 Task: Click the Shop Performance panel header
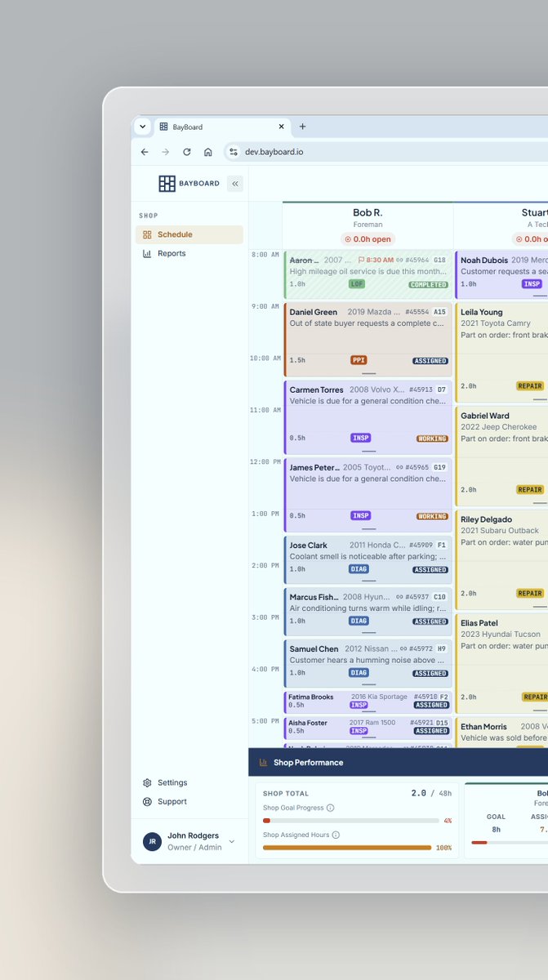[x=398, y=763]
